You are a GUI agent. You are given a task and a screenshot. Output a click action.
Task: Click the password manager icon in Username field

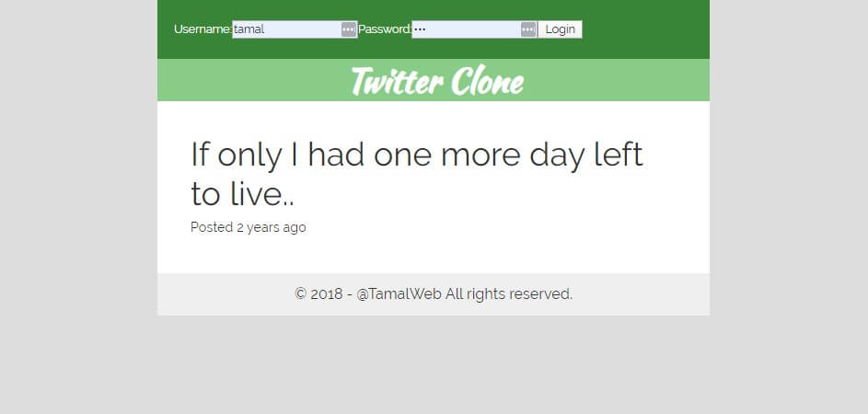tap(348, 29)
